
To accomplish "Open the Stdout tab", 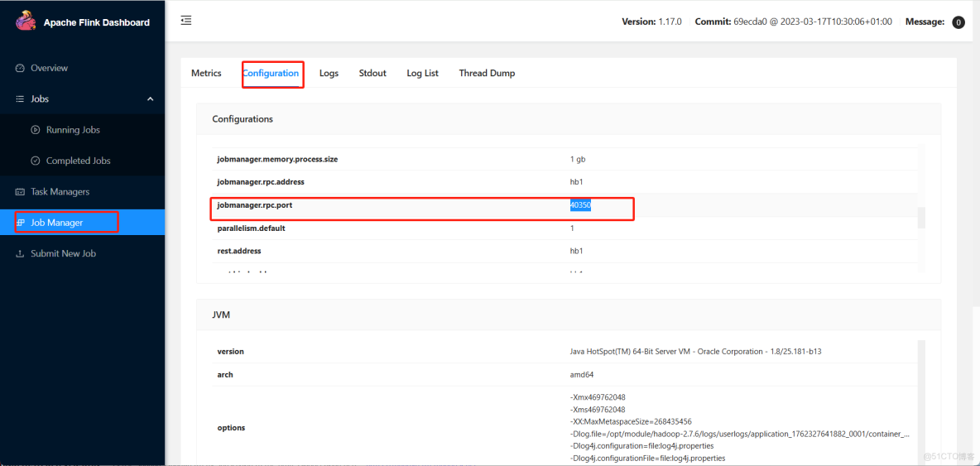I will (372, 74).
